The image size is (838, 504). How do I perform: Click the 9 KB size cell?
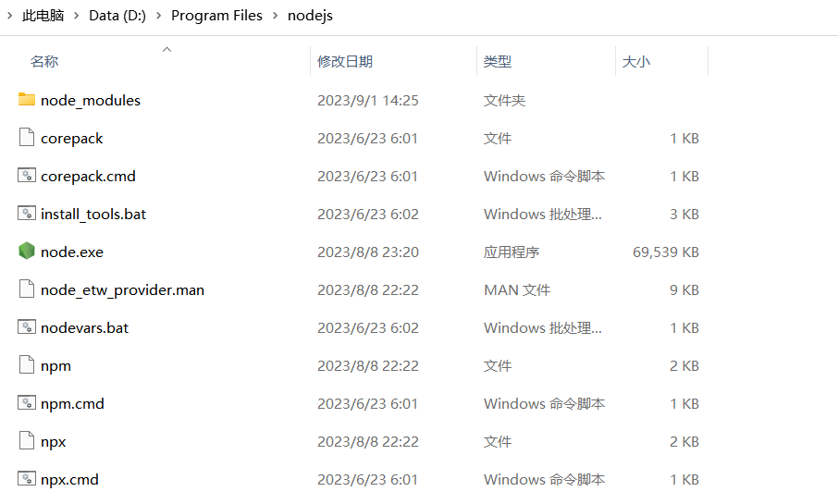(x=684, y=290)
